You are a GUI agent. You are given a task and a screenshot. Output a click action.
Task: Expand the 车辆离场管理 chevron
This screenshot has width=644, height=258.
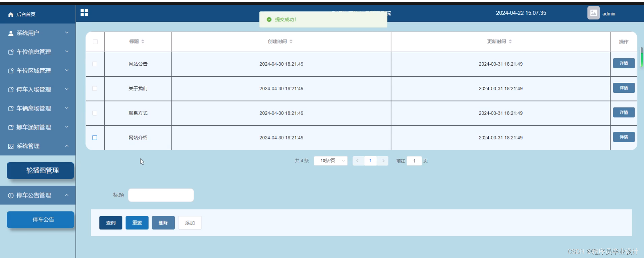[x=67, y=108]
